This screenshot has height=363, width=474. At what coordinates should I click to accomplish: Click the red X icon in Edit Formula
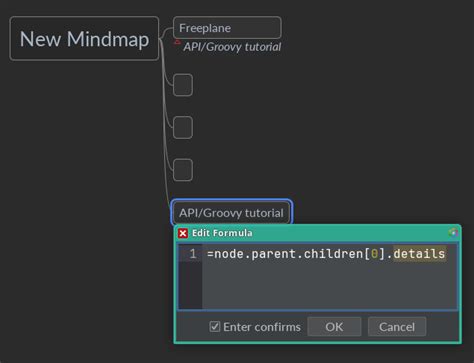[x=183, y=233]
